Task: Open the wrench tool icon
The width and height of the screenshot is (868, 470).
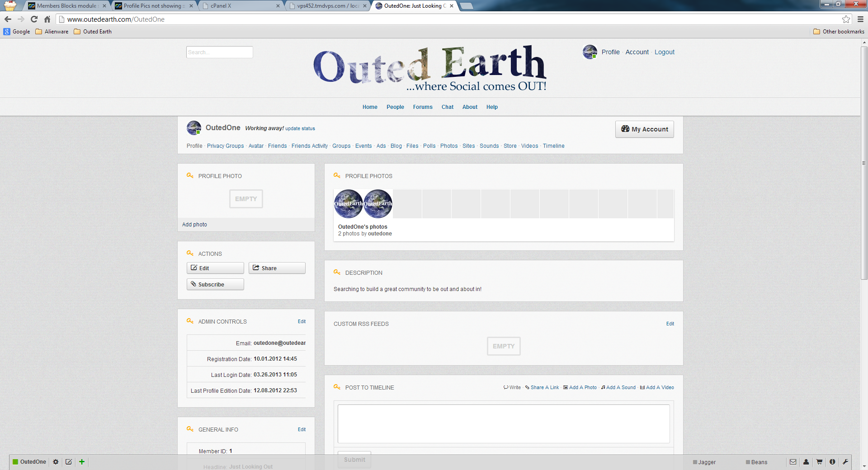Action: point(845,462)
